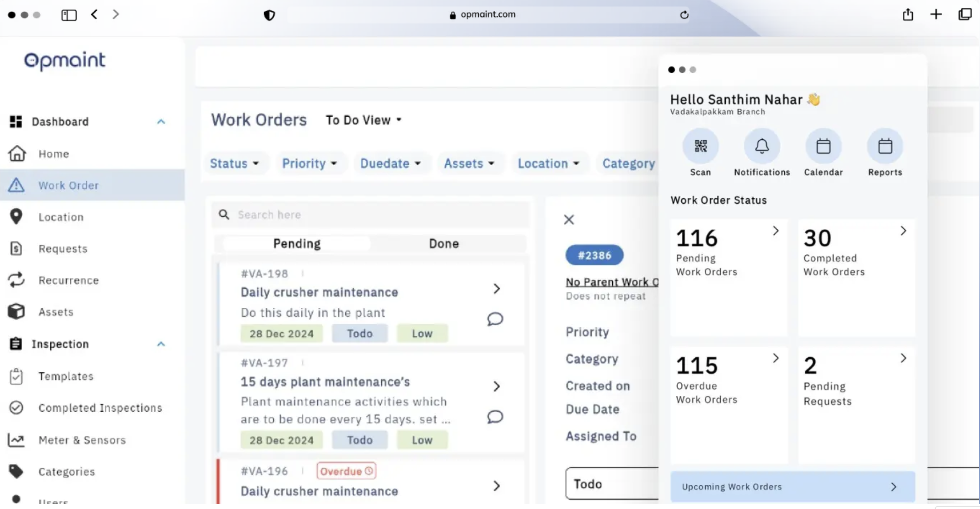Collapse the Dashboard sidebar section

[x=161, y=122]
